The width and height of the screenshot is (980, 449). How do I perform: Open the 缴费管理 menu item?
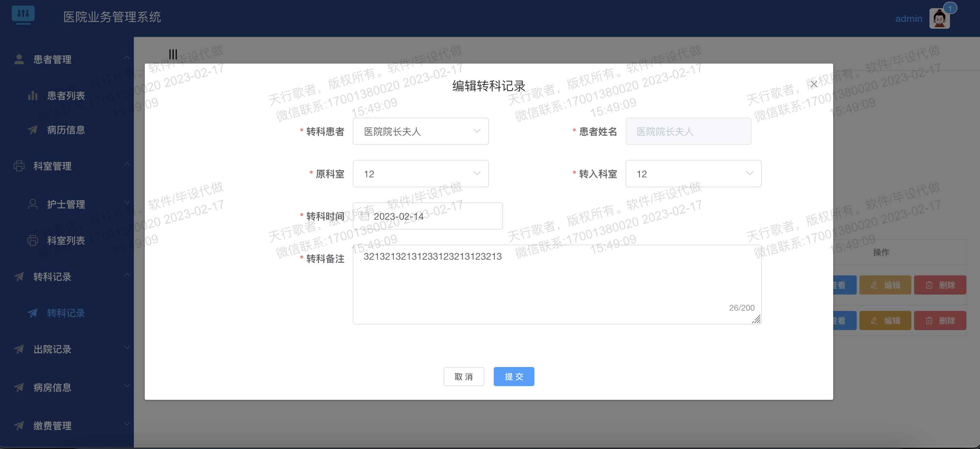52,426
